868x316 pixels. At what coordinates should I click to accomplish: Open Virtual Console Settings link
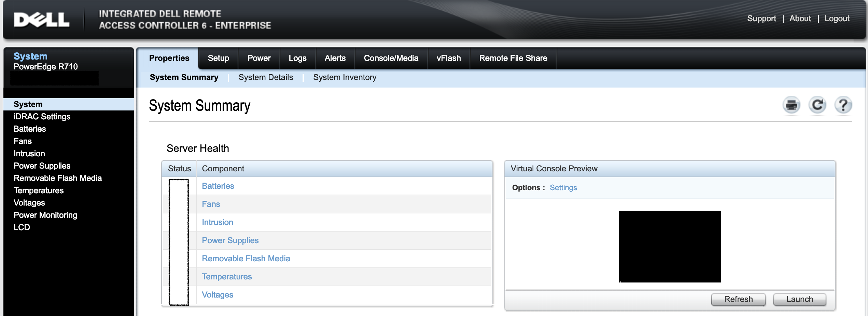coord(563,188)
